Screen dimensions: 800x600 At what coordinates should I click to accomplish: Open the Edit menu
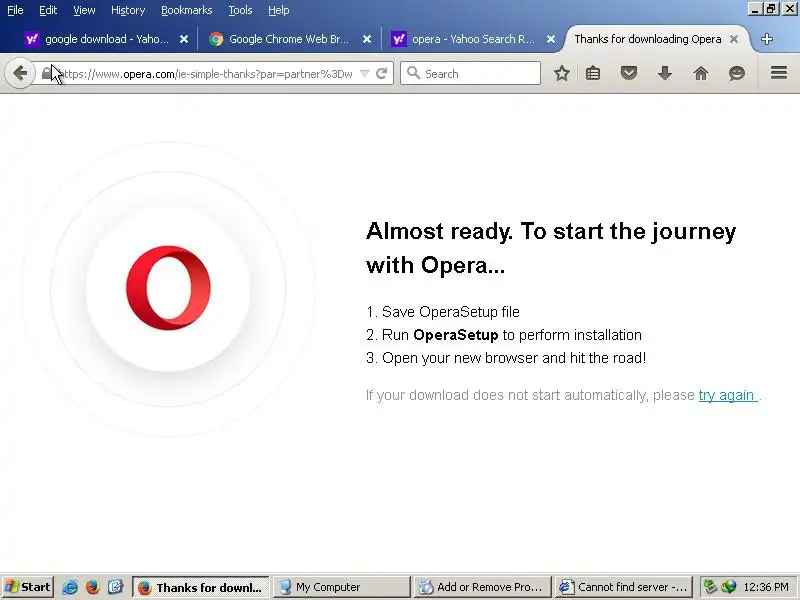click(48, 10)
